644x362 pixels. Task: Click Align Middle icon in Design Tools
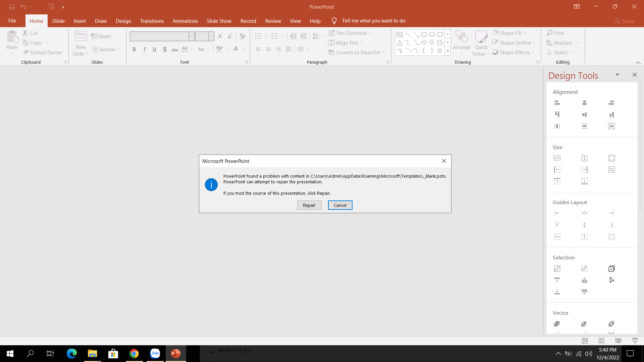tap(584, 115)
